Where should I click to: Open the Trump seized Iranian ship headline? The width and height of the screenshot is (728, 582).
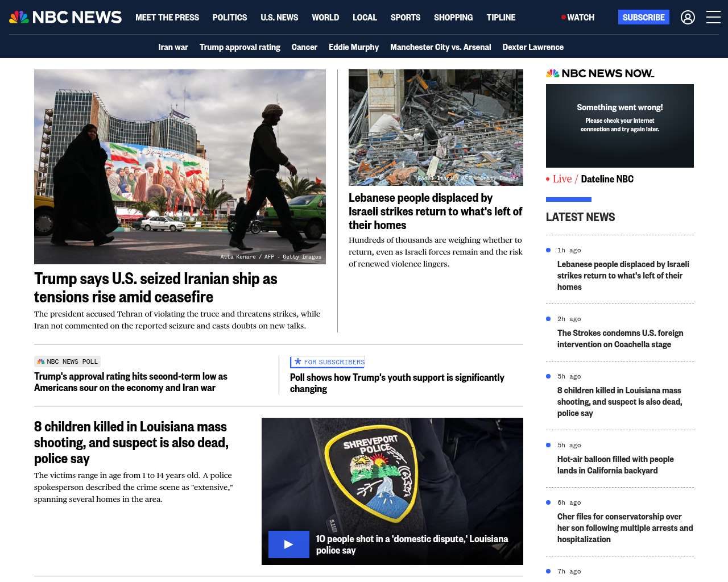[156, 288]
